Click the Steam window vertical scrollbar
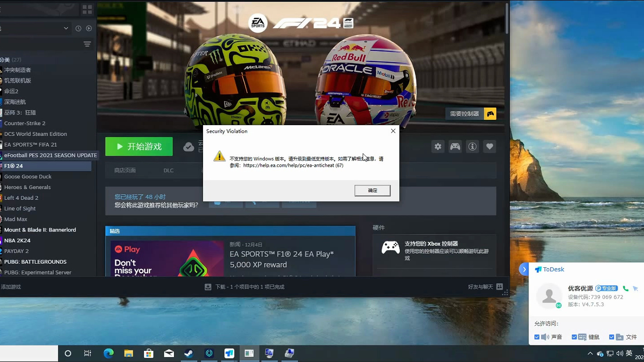Viewport: 644px width, 362px height. click(507, 18)
